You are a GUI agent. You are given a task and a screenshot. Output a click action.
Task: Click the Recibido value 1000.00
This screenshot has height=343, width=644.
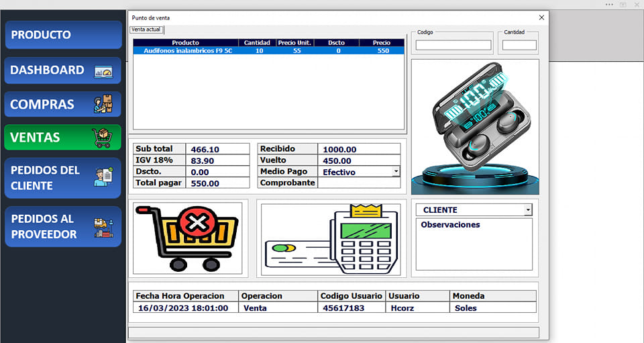(x=359, y=149)
